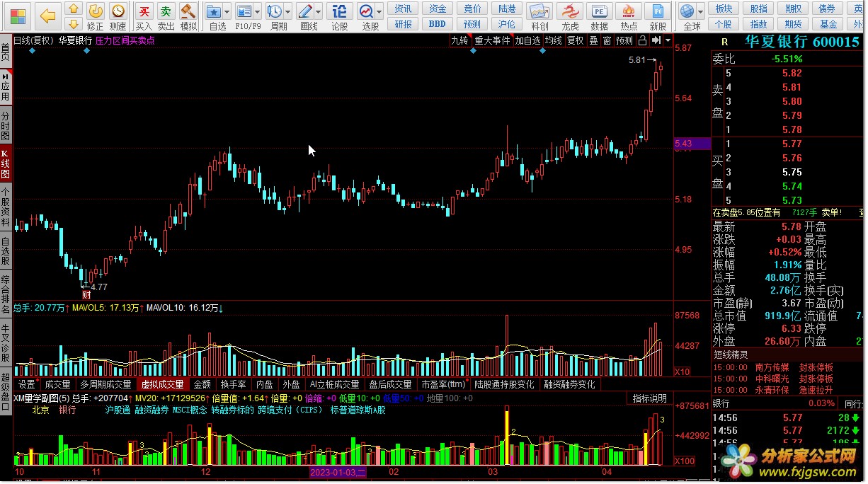Open the 科创 board icon

[539, 16]
